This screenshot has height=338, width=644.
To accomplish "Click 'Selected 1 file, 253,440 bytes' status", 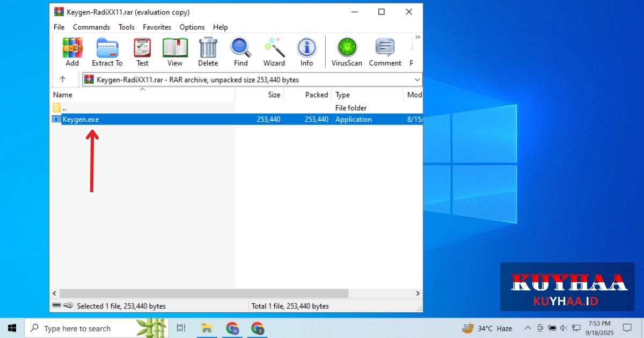I will pos(121,306).
